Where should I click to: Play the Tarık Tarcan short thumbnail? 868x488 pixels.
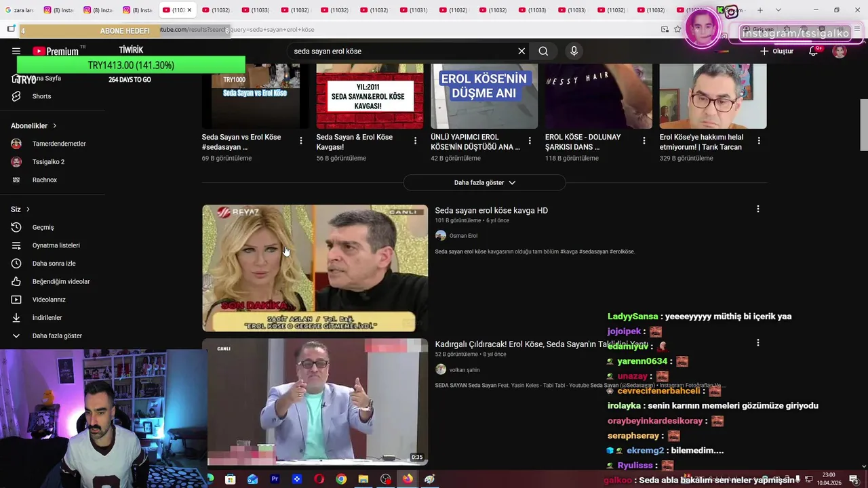coord(713,96)
